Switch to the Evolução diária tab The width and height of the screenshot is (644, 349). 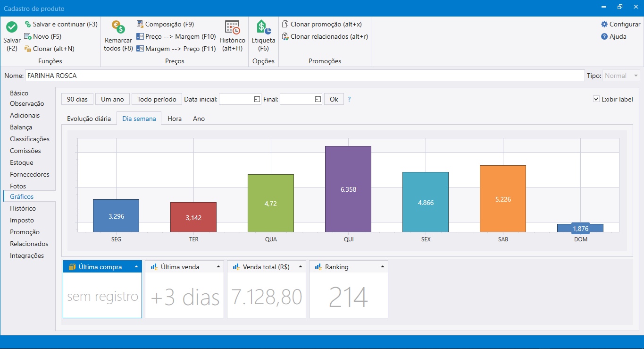89,119
